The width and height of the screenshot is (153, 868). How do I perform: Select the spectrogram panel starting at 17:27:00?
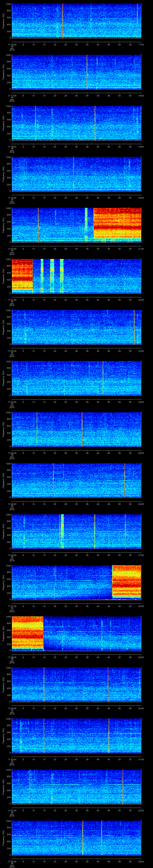pyautogui.click(x=76, y=583)
